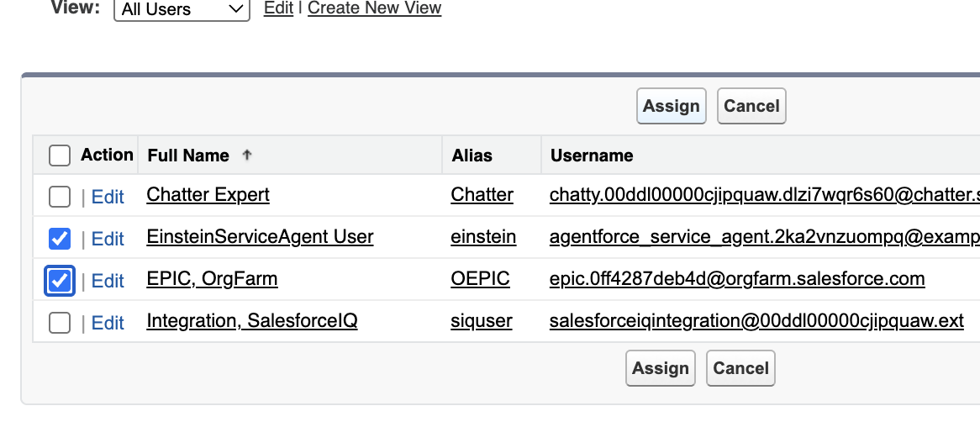
Task: Open the EinsteinServiceAgent User profile link
Action: pyautogui.click(x=260, y=237)
